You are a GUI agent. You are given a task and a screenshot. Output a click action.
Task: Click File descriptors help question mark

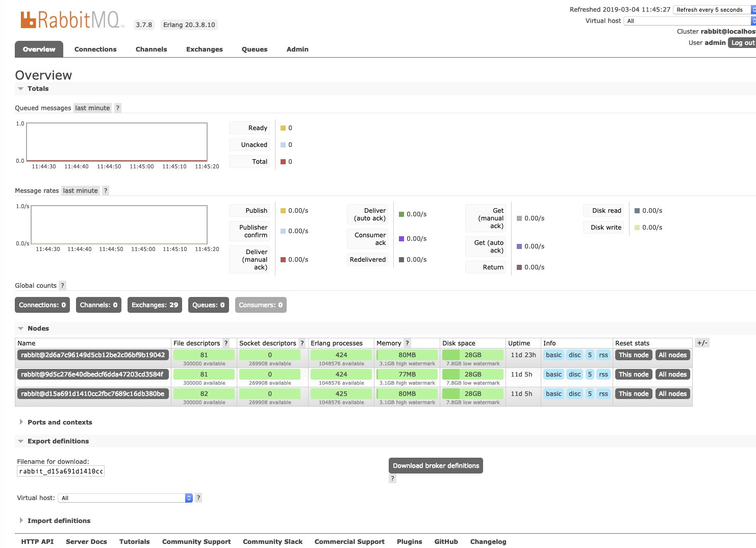226,343
